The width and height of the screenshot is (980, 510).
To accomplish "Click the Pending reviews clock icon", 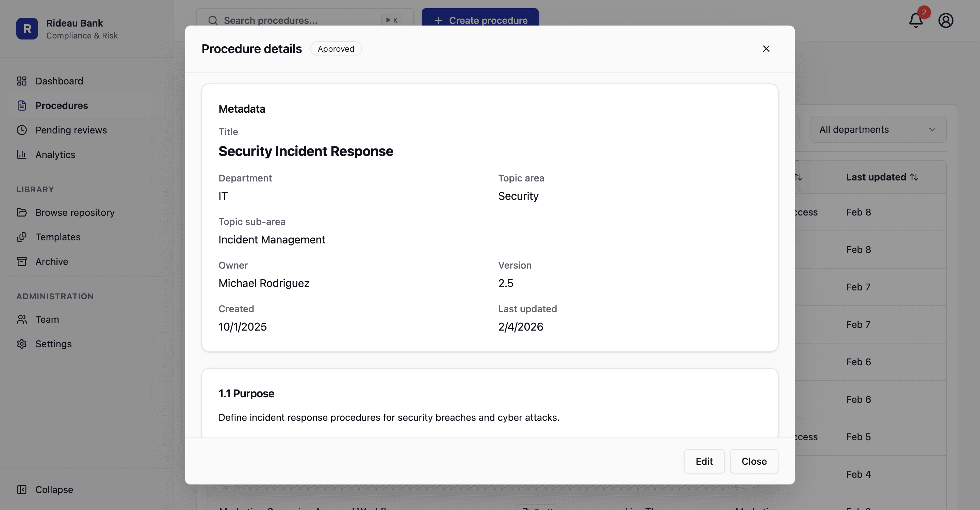I will [x=22, y=130].
